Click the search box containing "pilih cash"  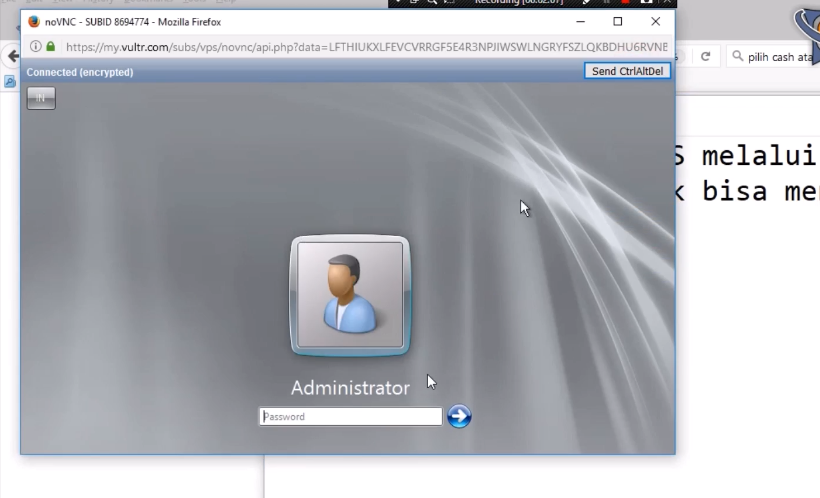[x=780, y=57]
